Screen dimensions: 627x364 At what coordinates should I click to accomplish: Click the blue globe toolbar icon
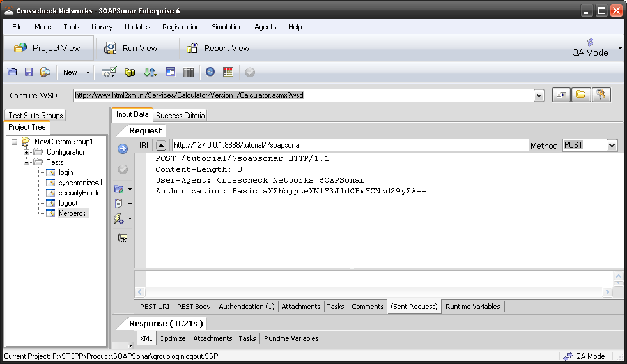pyautogui.click(x=210, y=72)
